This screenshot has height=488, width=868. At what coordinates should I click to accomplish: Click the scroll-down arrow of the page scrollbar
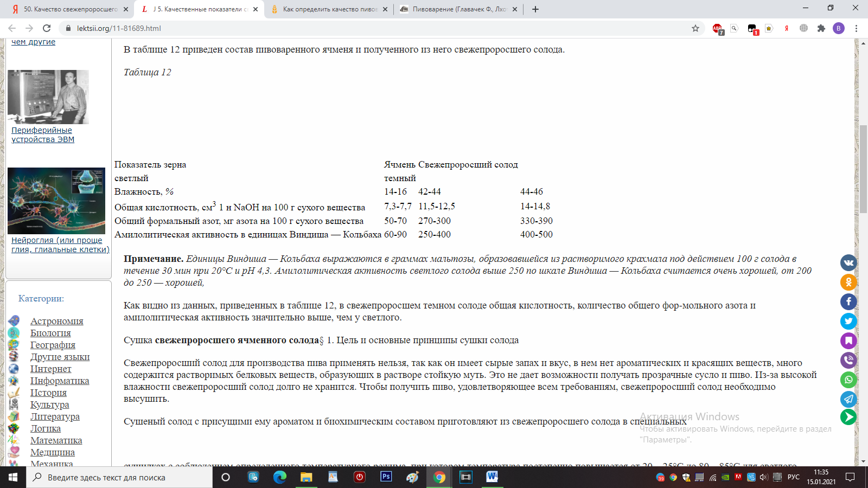click(x=863, y=461)
